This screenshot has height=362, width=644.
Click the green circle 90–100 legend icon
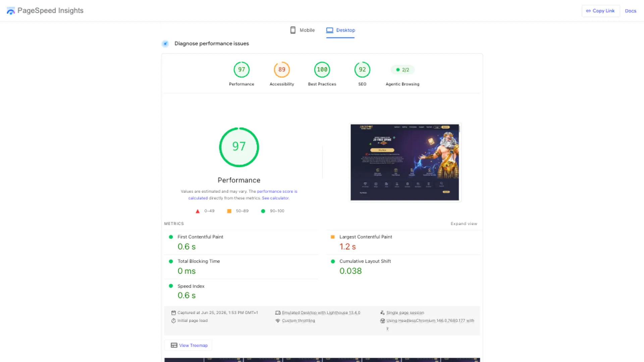(x=263, y=211)
